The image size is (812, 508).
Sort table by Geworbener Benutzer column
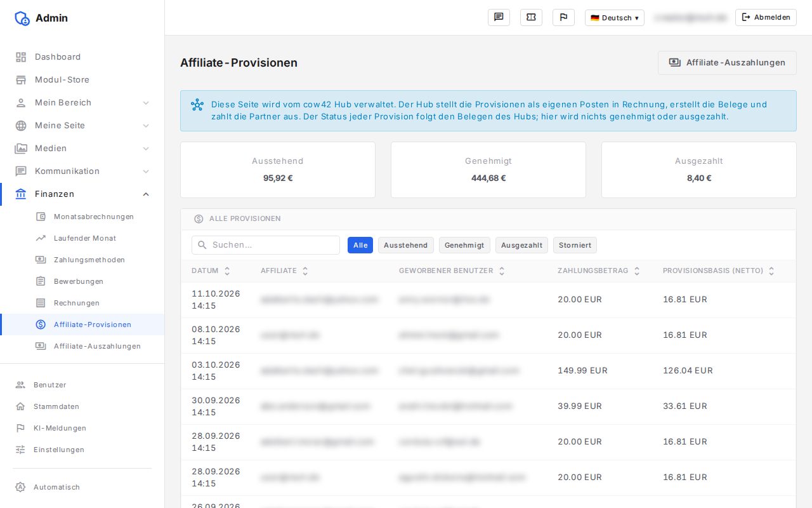tap(452, 271)
